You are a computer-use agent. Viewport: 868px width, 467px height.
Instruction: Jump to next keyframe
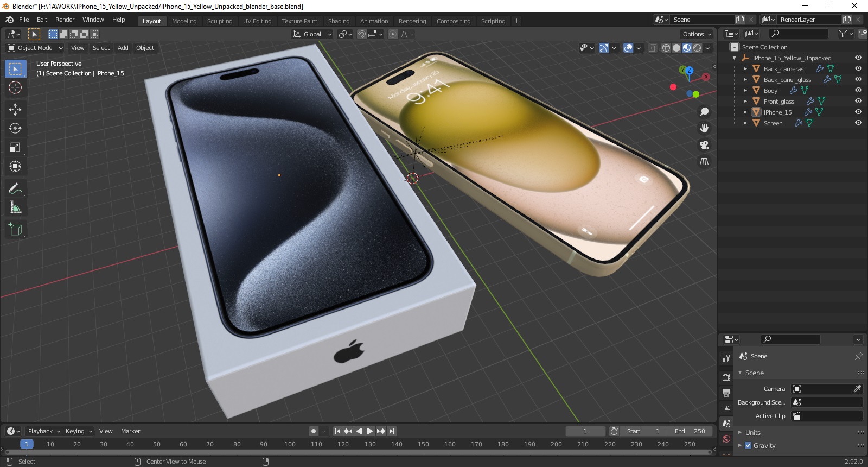[x=381, y=431]
